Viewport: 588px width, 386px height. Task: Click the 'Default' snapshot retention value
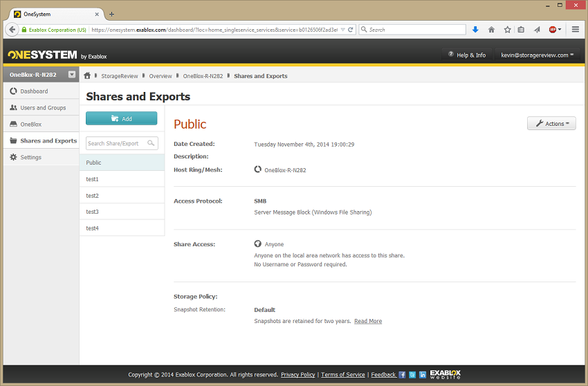264,310
